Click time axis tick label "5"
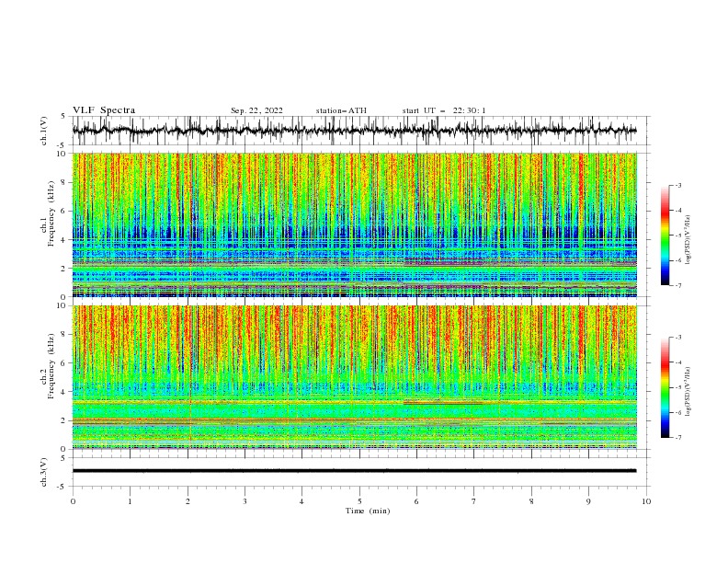The height and width of the screenshot is (563, 728). click(359, 501)
